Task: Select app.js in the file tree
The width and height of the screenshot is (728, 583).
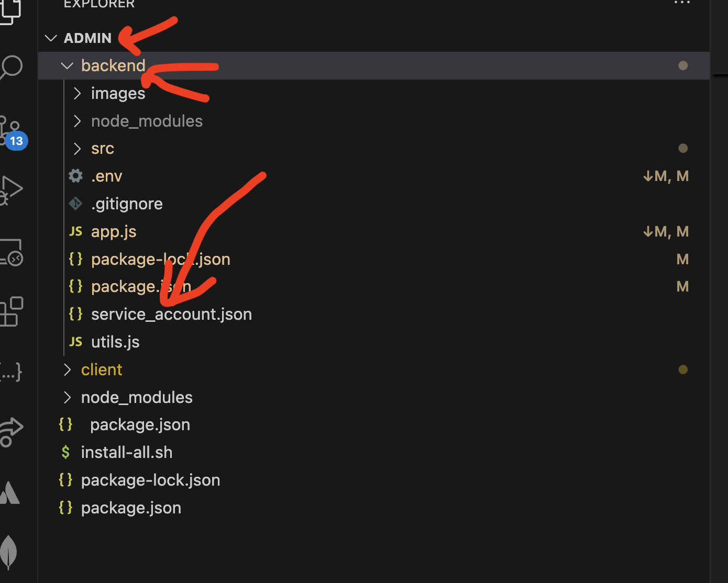Action: 114,232
